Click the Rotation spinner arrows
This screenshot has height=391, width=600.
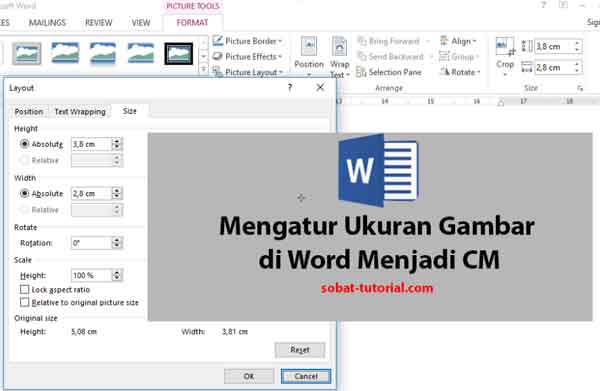pos(117,243)
